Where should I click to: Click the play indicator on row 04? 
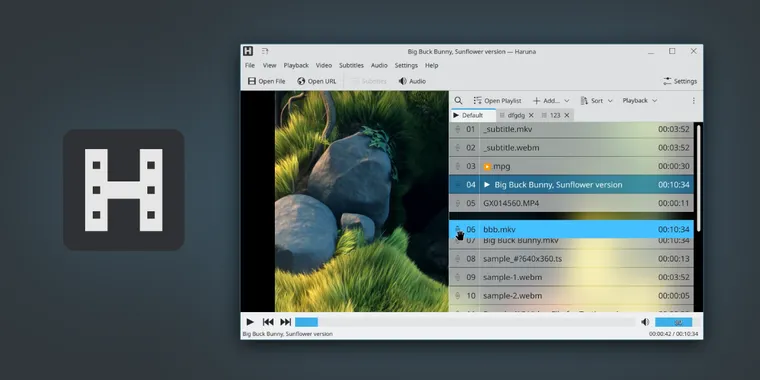(487, 184)
